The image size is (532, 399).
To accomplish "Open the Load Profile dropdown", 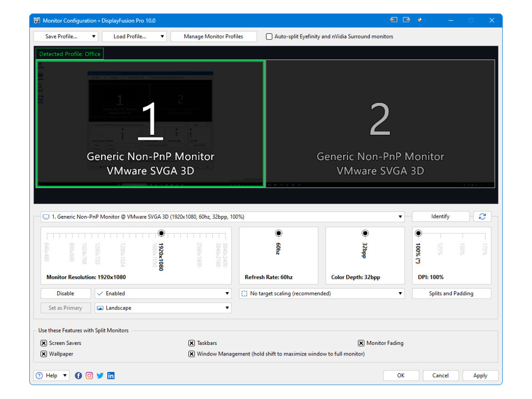I will (134, 36).
